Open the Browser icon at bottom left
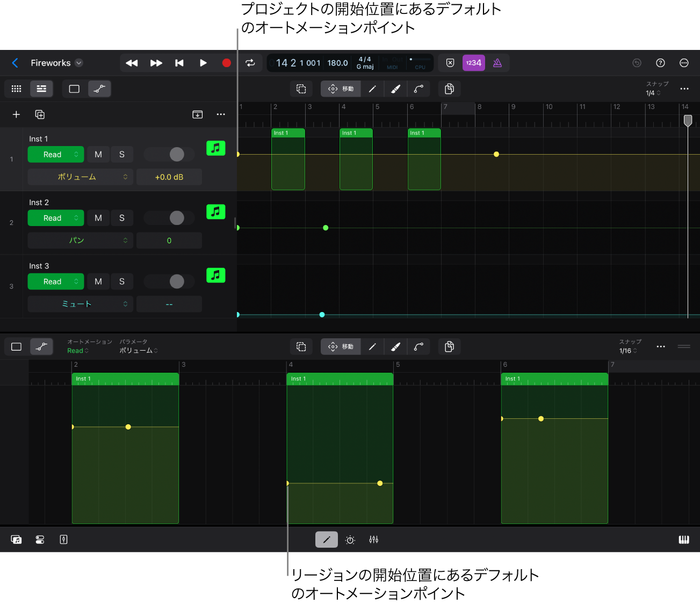 16,540
